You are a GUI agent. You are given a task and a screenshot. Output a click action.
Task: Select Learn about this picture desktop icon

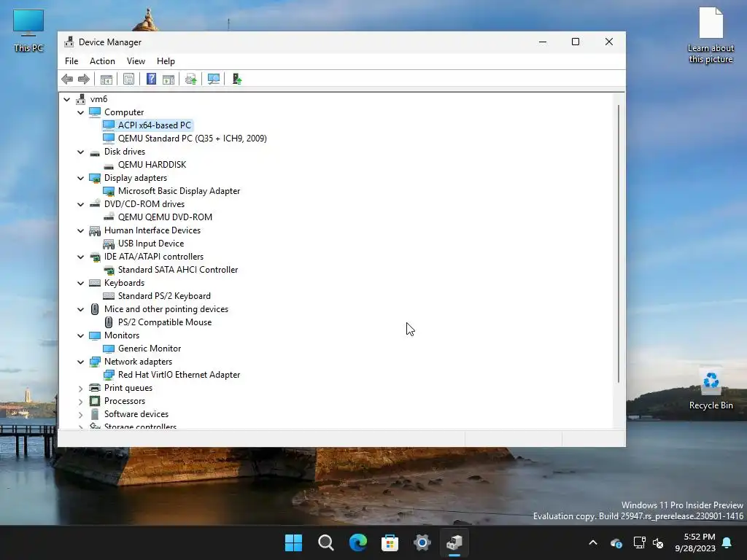[x=711, y=35]
